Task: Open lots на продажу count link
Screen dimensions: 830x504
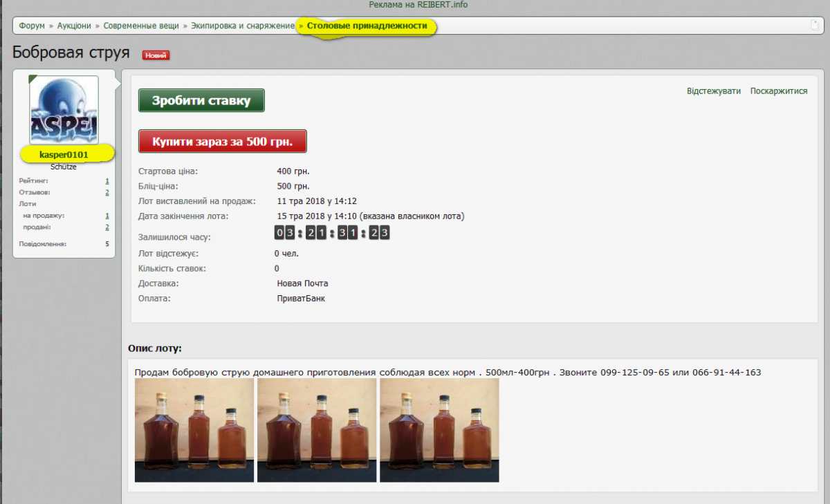Action: (x=107, y=216)
